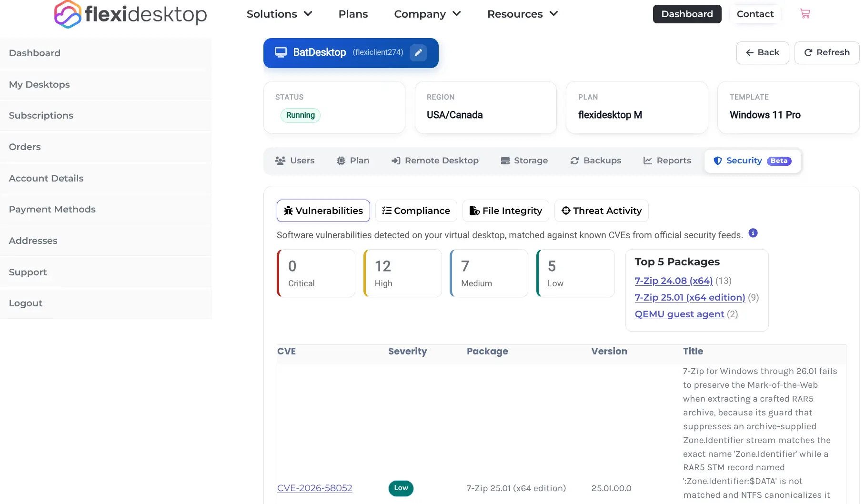Click the file-lock icon on File Integrity
The height and width of the screenshot is (504, 865).
pos(474,211)
